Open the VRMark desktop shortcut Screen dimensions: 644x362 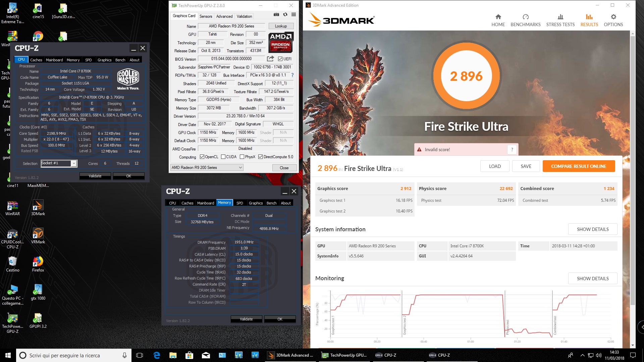tap(38, 236)
